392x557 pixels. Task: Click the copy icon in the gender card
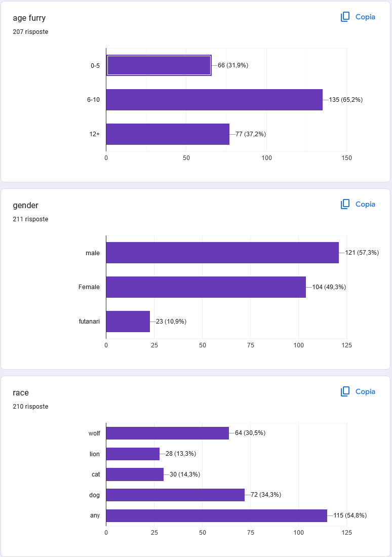pos(345,204)
